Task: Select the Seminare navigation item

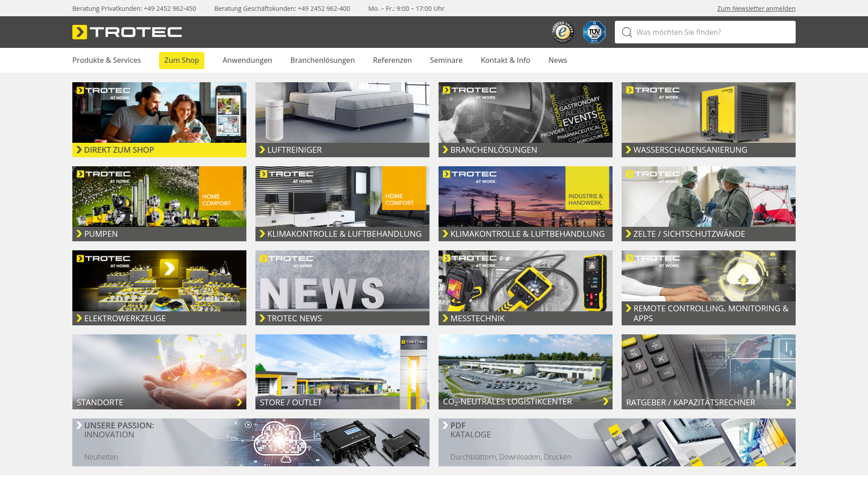Action: pos(446,60)
